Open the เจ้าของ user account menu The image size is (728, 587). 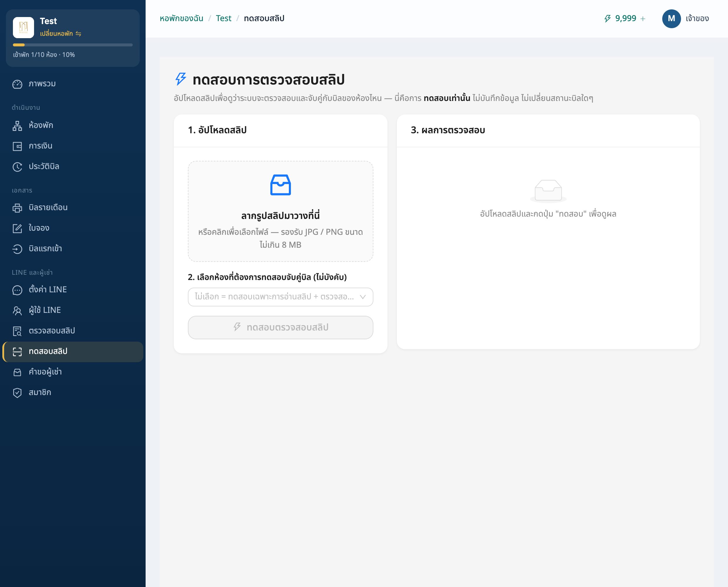(x=685, y=18)
